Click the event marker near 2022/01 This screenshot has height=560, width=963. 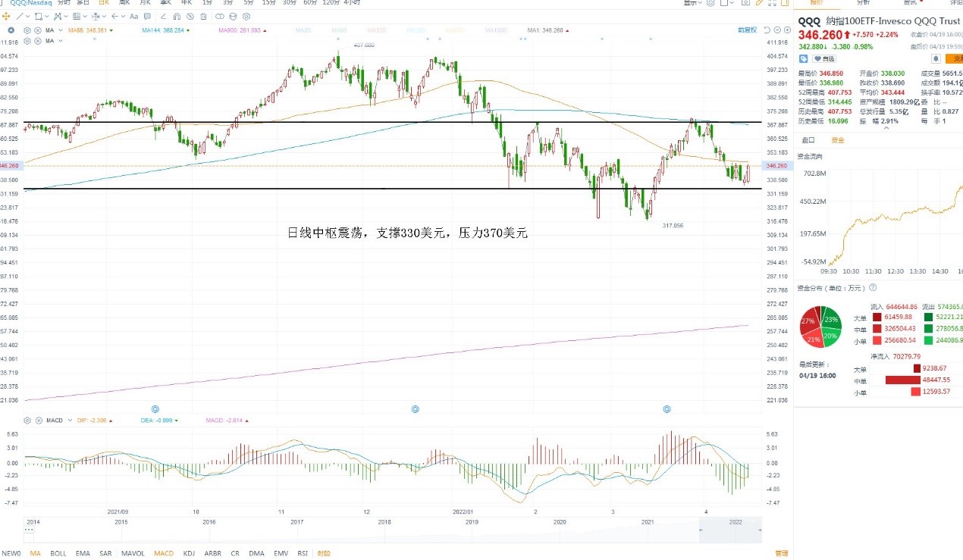pyautogui.click(x=415, y=408)
